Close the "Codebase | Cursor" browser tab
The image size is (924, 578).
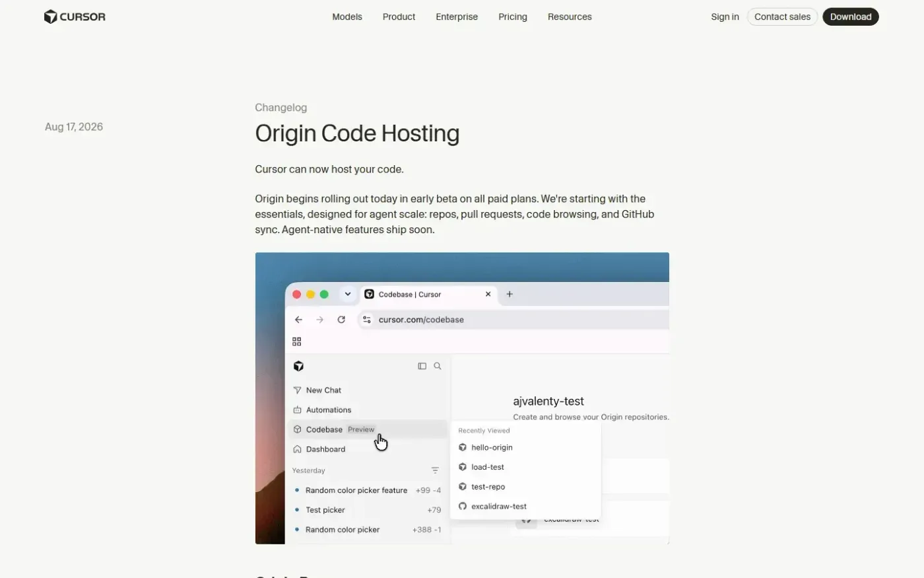click(488, 294)
